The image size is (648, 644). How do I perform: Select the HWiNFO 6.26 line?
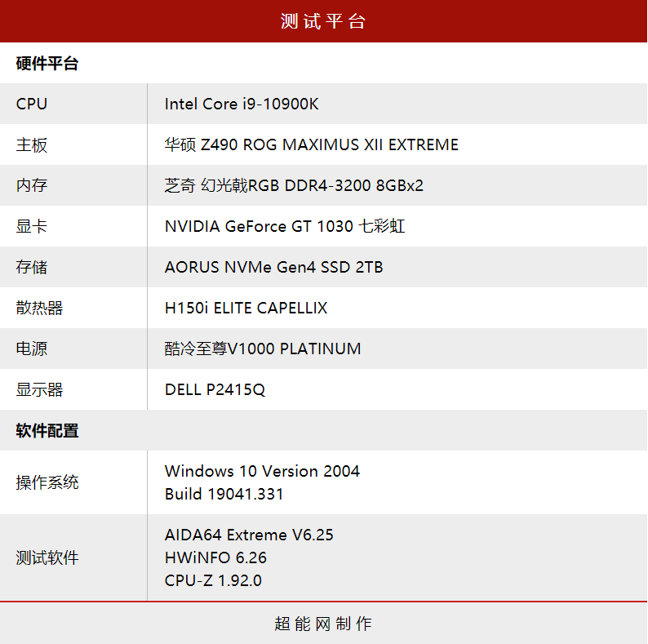point(215,557)
